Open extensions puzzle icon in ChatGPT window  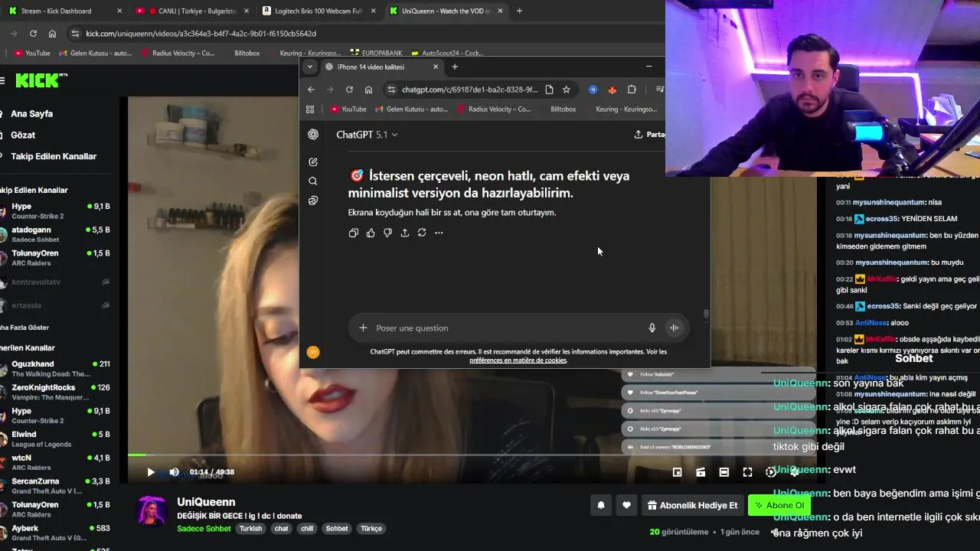(x=632, y=90)
